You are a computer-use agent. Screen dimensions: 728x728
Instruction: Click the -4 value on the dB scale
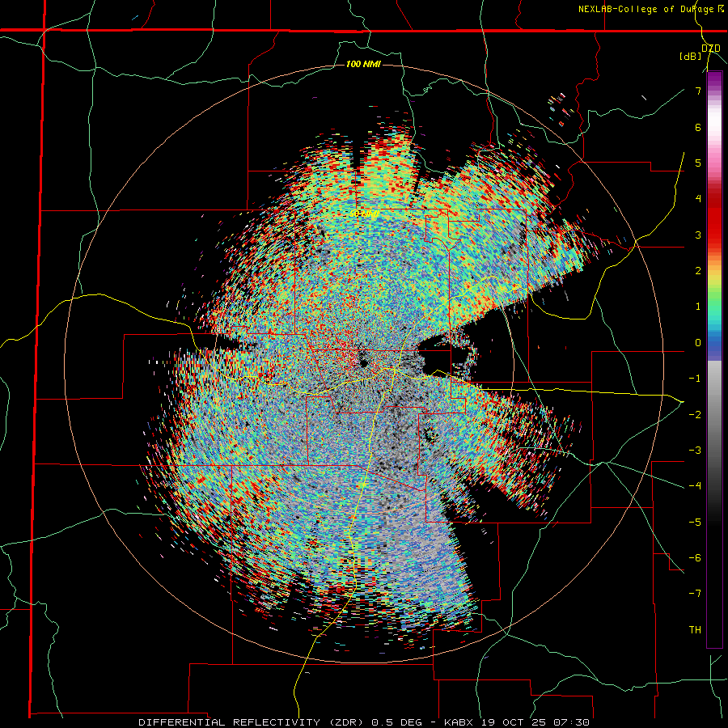click(695, 486)
